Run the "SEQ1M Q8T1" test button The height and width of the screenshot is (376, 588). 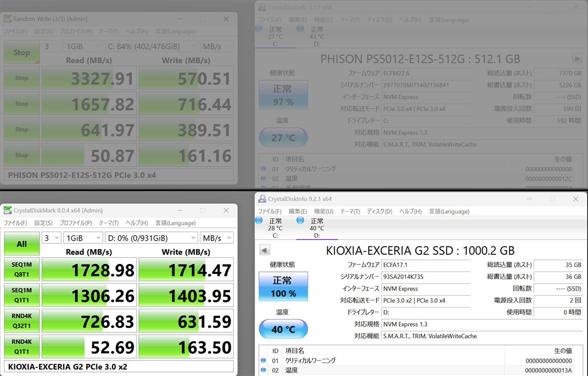tap(22, 269)
